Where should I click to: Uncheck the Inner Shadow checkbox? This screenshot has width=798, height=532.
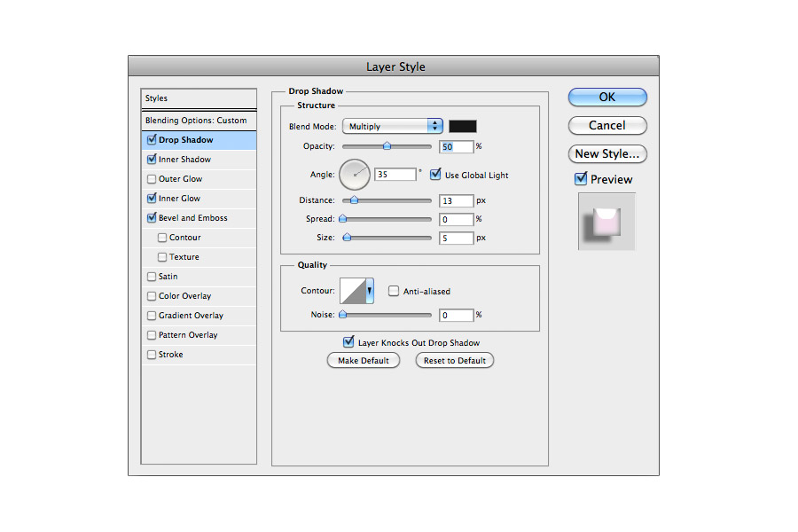click(x=152, y=159)
